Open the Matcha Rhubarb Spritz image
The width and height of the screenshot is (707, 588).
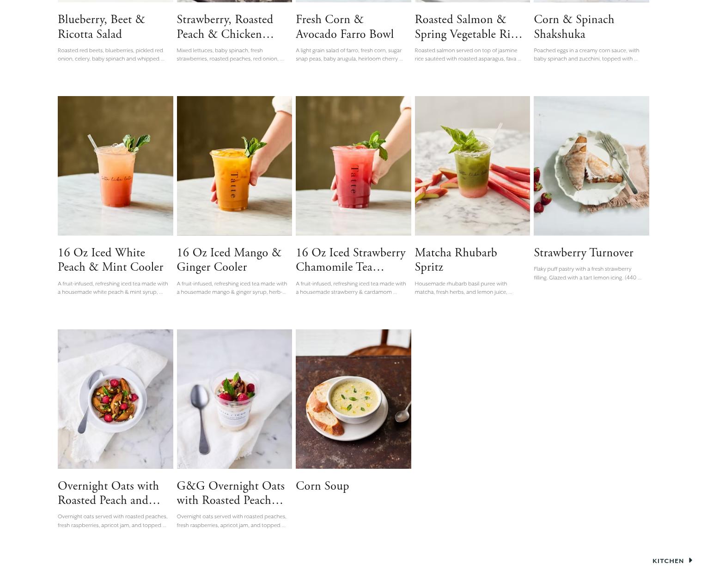[x=472, y=166]
